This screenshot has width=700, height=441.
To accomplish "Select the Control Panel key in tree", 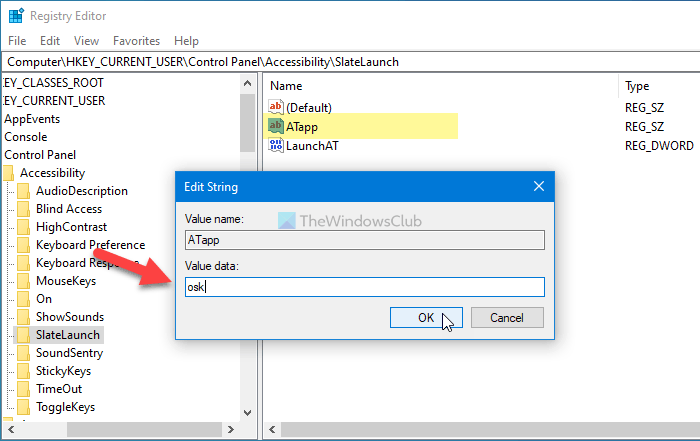I will 40,155.
